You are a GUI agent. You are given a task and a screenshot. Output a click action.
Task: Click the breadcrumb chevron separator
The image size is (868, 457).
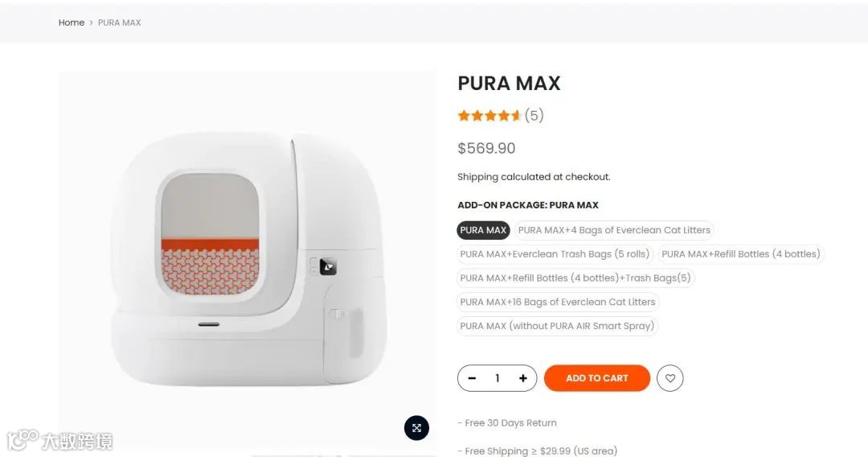(x=92, y=23)
